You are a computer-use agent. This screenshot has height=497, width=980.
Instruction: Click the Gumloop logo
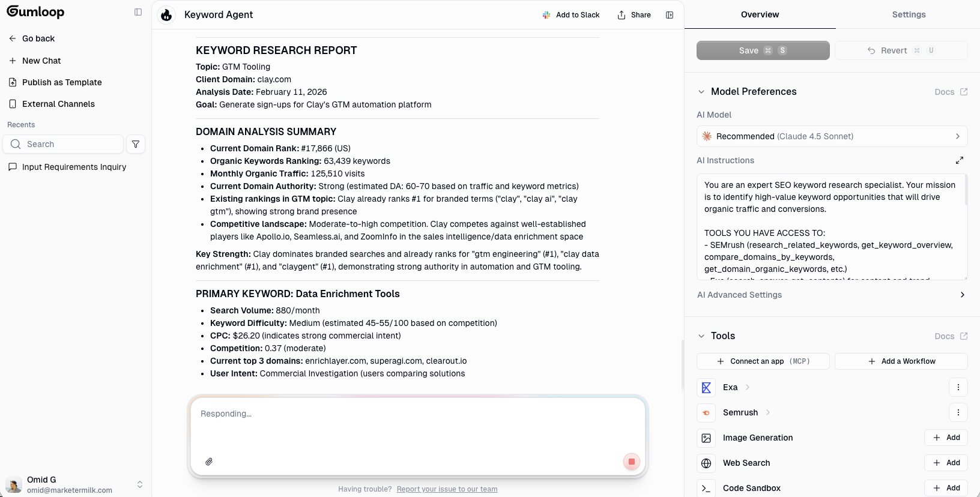(35, 12)
